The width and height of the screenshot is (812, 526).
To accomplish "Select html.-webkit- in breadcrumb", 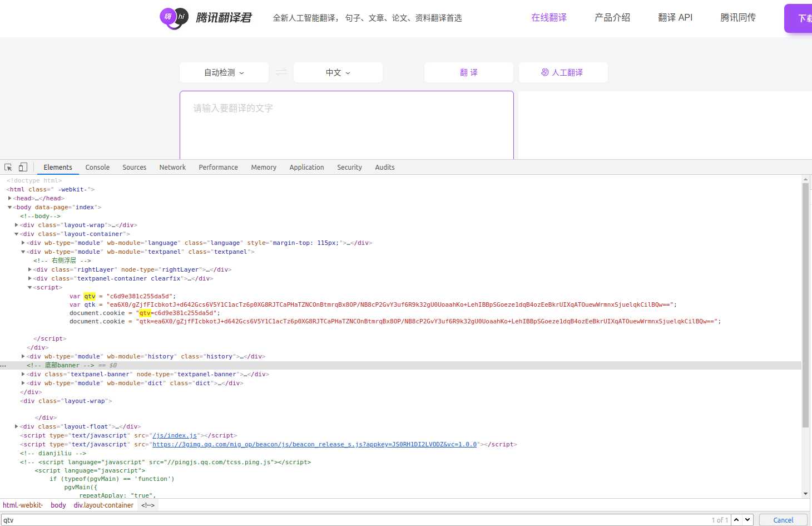I will click(23, 505).
